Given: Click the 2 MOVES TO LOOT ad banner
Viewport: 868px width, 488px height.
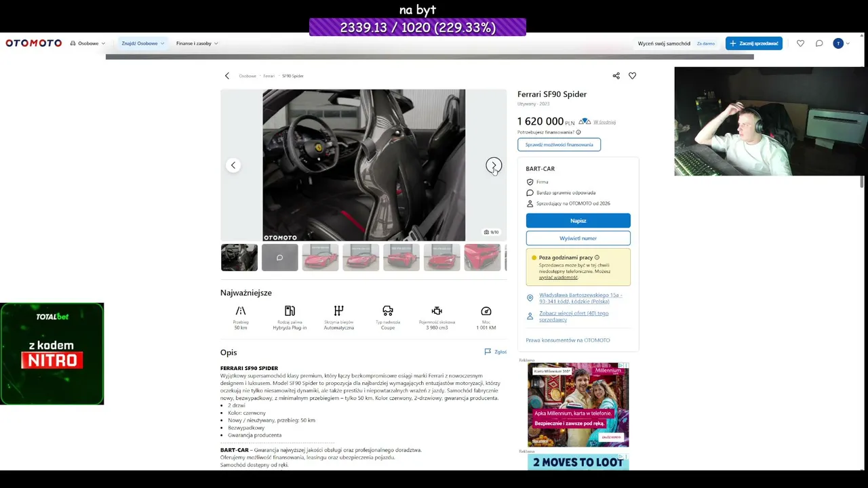Looking at the screenshot, I should (x=578, y=462).
